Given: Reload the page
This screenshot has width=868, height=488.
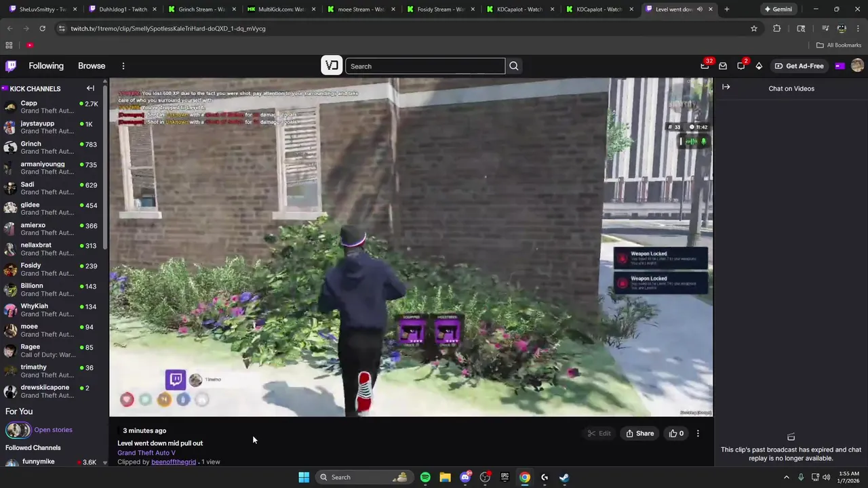Looking at the screenshot, I should pyautogui.click(x=42, y=28).
